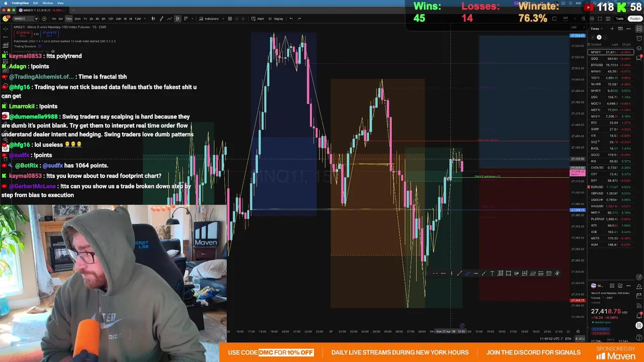The width and height of the screenshot is (644, 362).
Task: Open the Trade panel button
Action: tap(619, 19)
